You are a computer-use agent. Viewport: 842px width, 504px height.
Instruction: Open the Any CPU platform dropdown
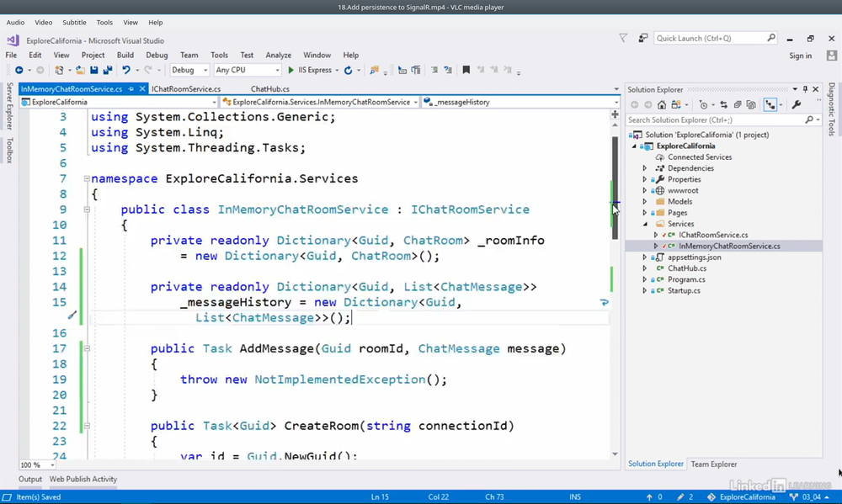(247, 71)
